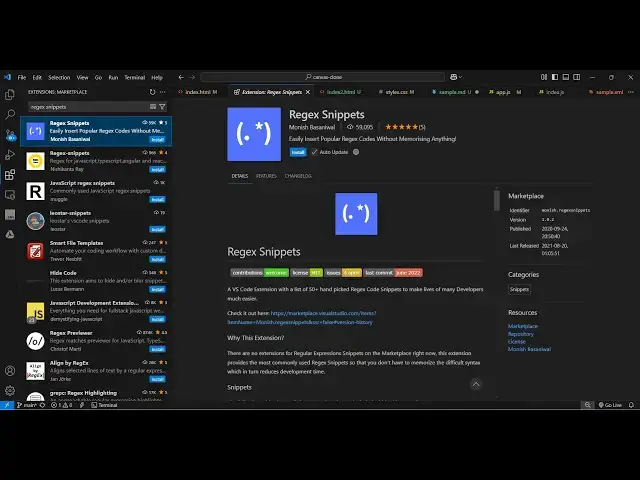Viewport: 640px width, 480px height.
Task: Open the extension settings gear next to Auto Update
Action: [356, 152]
